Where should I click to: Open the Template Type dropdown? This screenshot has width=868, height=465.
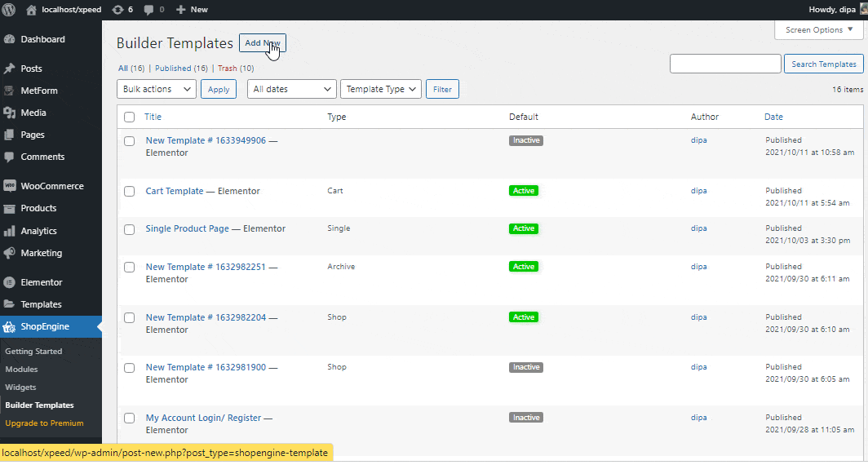[x=381, y=89]
